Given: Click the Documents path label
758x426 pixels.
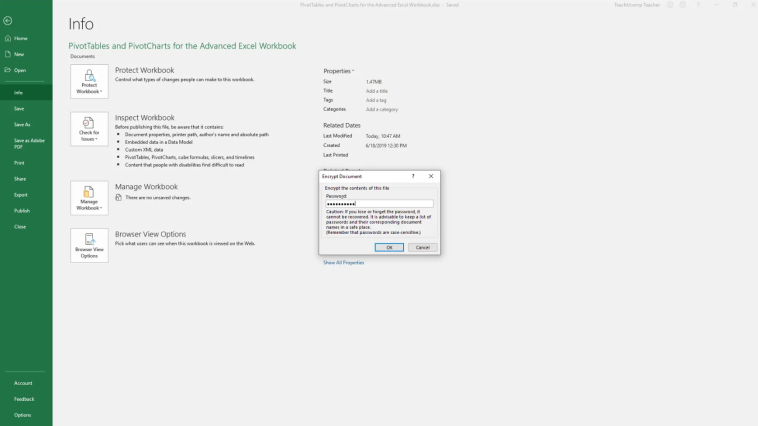Looking at the screenshot, I should [83, 57].
